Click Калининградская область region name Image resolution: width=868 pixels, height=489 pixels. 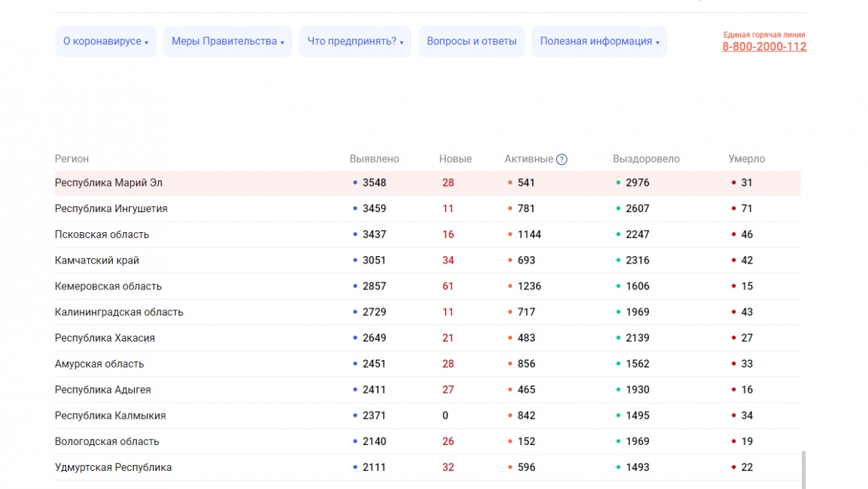coord(119,312)
